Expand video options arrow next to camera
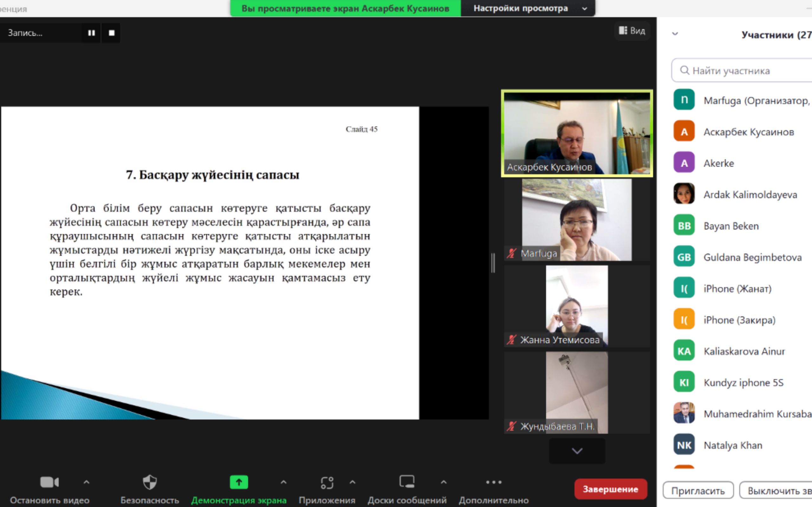This screenshot has height=507, width=812. coord(86,482)
